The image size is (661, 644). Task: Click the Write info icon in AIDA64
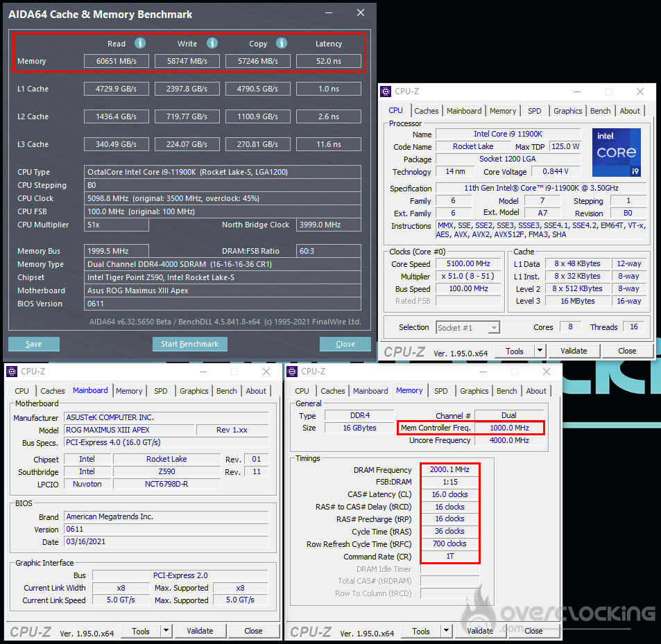pyautogui.click(x=212, y=43)
